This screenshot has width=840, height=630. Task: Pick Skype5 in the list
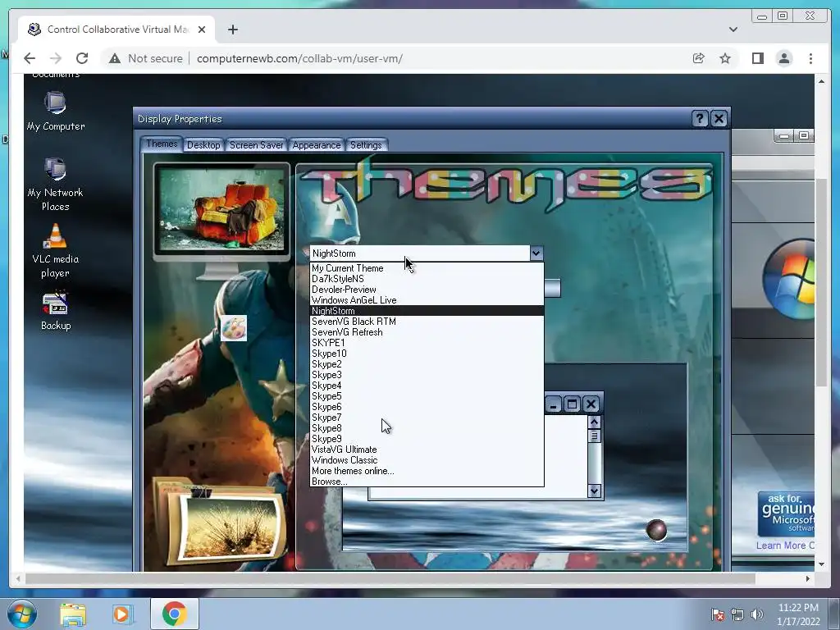427,396
